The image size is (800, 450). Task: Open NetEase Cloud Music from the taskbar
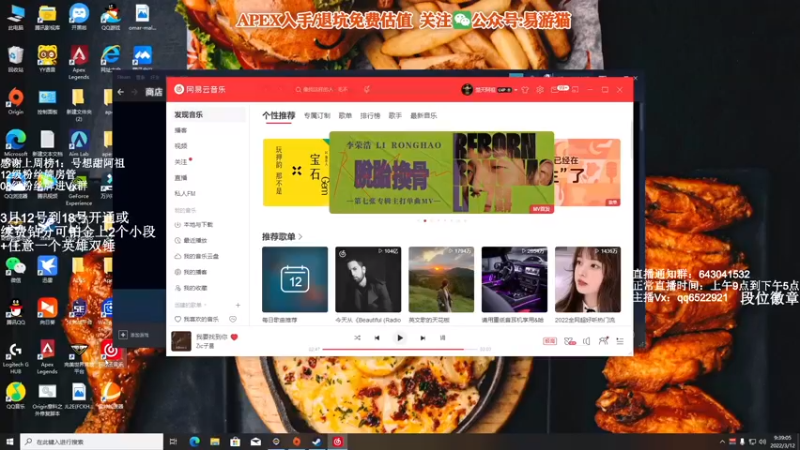337,442
